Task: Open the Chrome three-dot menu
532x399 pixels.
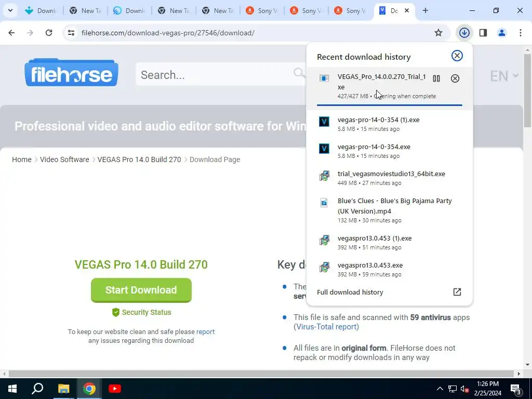Action: coord(521,33)
